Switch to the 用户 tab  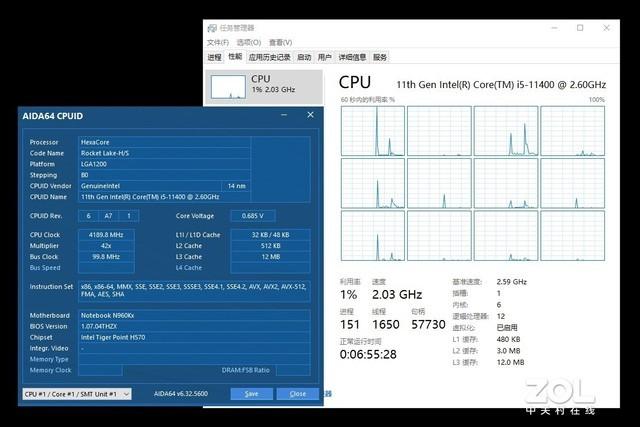tap(324, 57)
